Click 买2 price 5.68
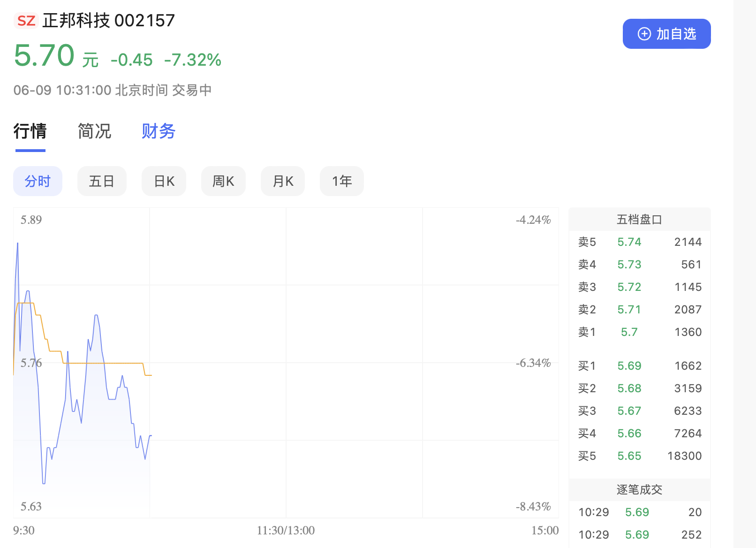Screen dimensions: 756x548 click(x=629, y=388)
